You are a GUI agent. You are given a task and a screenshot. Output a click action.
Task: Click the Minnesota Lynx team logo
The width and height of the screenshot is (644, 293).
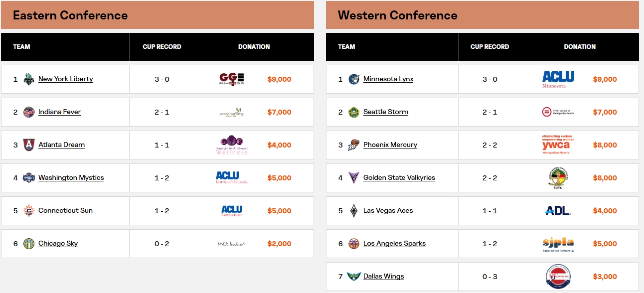(354, 79)
